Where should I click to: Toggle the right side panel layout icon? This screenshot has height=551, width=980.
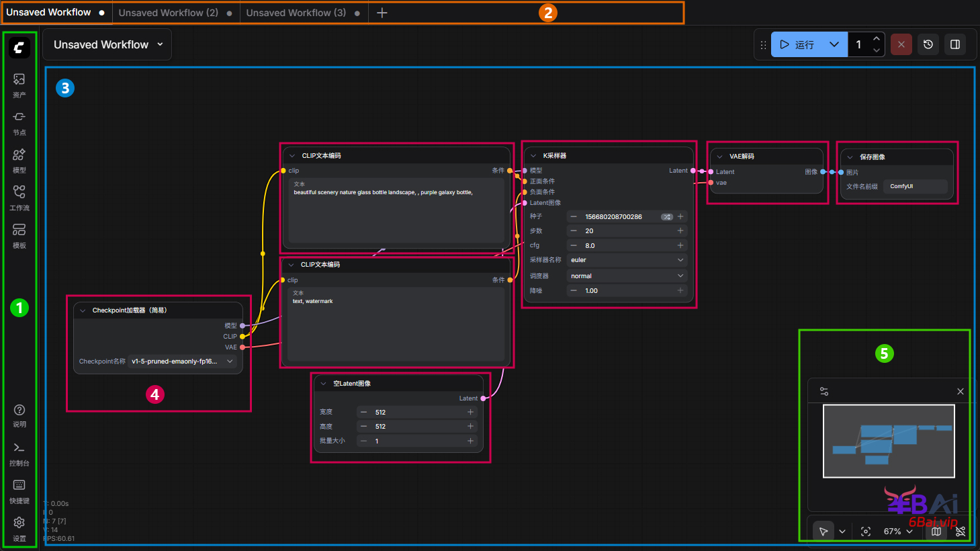point(955,44)
